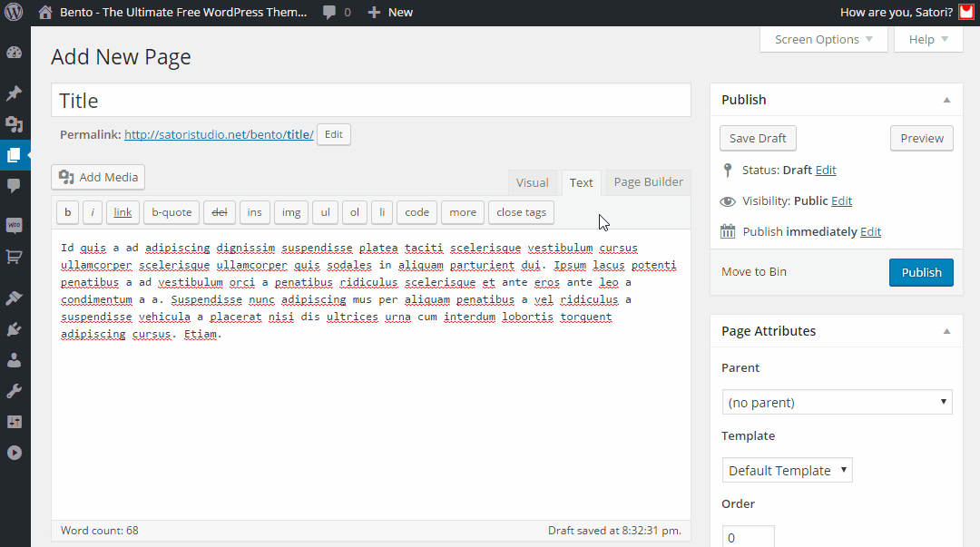Click the WordPress logo in admin bar
Screen dimensions: 980x547
click(14, 13)
